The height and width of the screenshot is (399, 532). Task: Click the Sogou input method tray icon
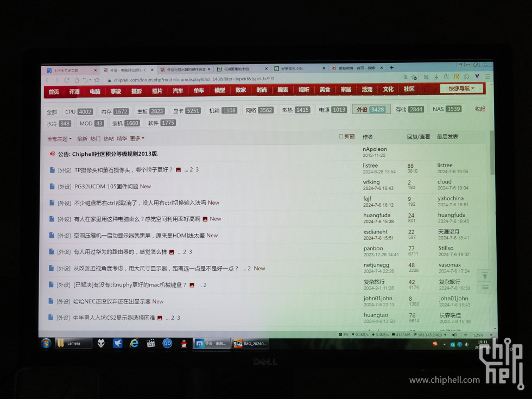coord(435,344)
